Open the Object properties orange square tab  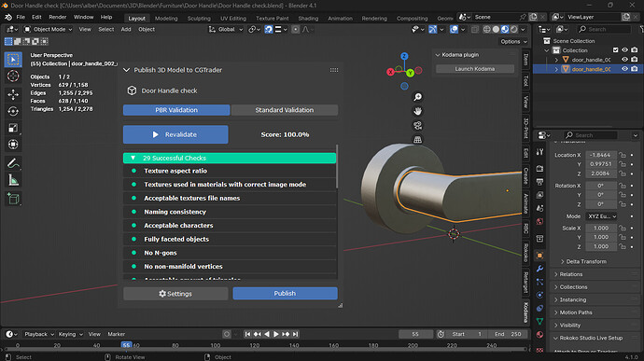[x=540, y=256]
